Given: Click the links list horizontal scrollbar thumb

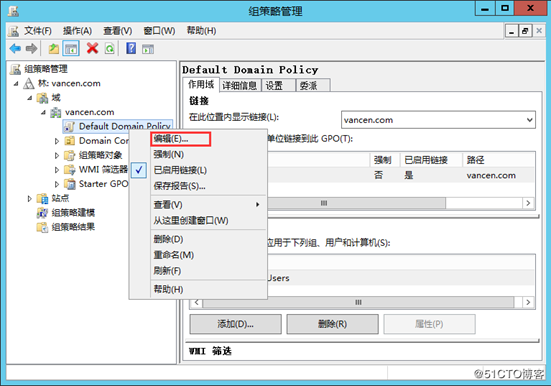Looking at the screenshot, I should [356, 203].
